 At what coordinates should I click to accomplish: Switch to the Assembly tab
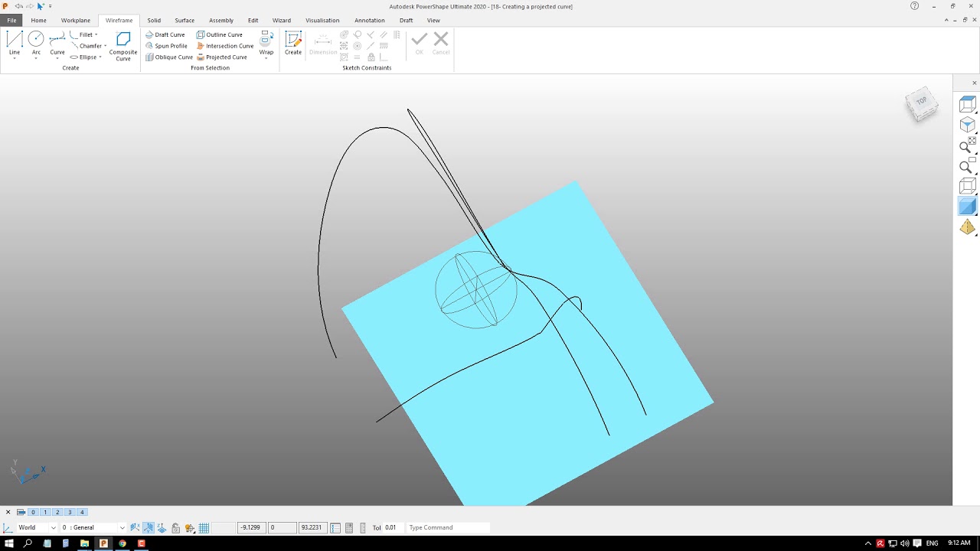pyautogui.click(x=221, y=21)
